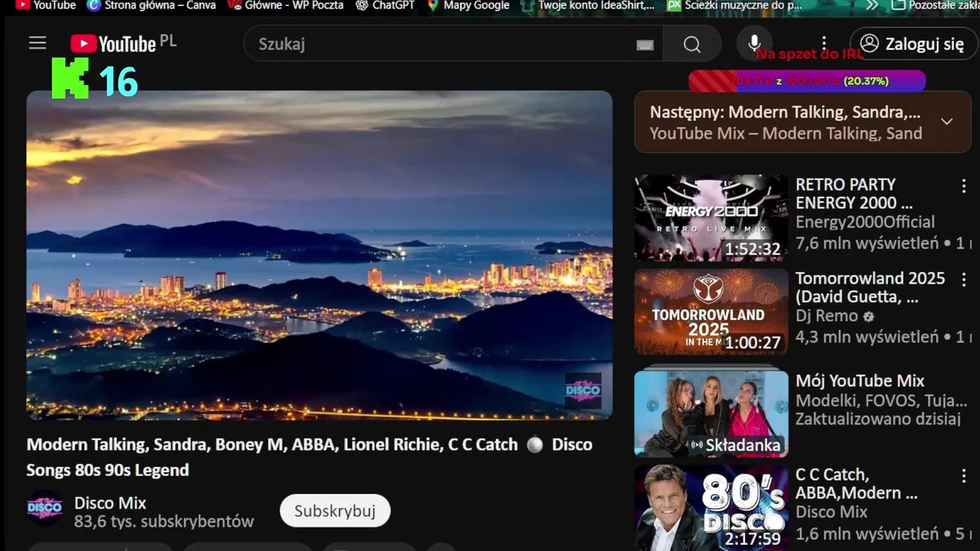Screen dimensions: 980x551
Task: Click the 83,6 tys. subskrybentów text
Action: (x=164, y=522)
